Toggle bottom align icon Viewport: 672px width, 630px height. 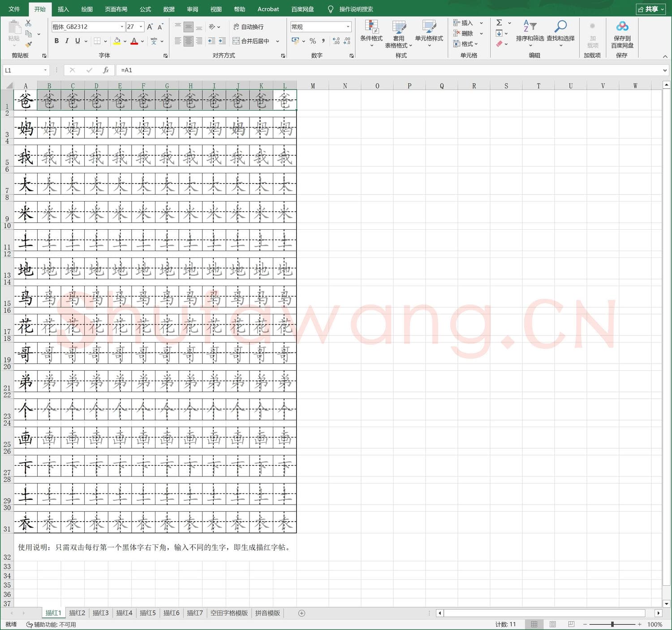pyautogui.click(x=199, y=27)
